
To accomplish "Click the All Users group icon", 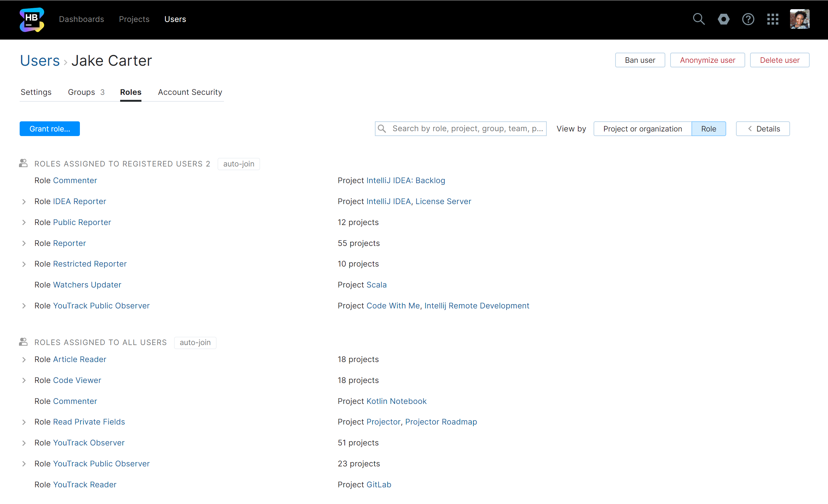I will click(x=23, y=342).
